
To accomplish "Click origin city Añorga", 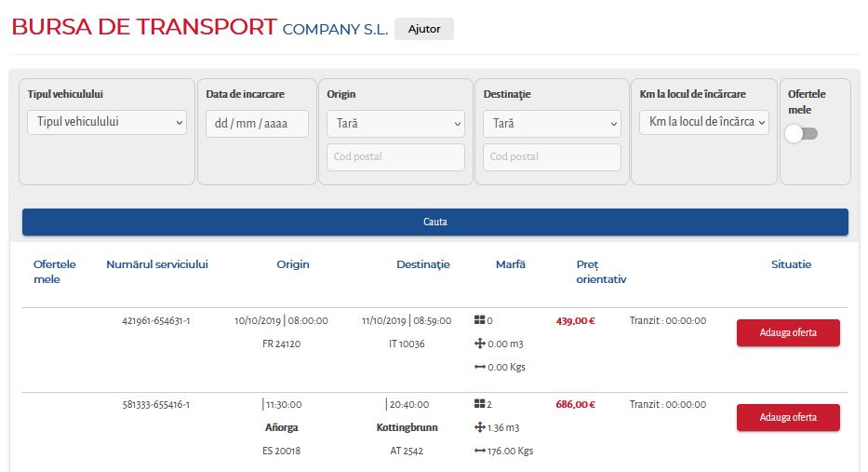I will pyautogui.click(x=281, y=427).
